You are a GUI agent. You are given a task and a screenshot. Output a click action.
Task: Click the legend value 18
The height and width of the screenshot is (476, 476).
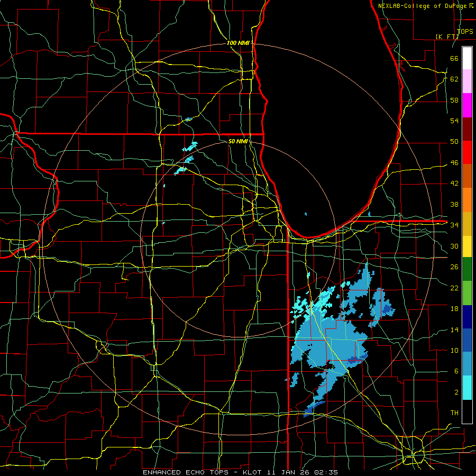[454, 309]
